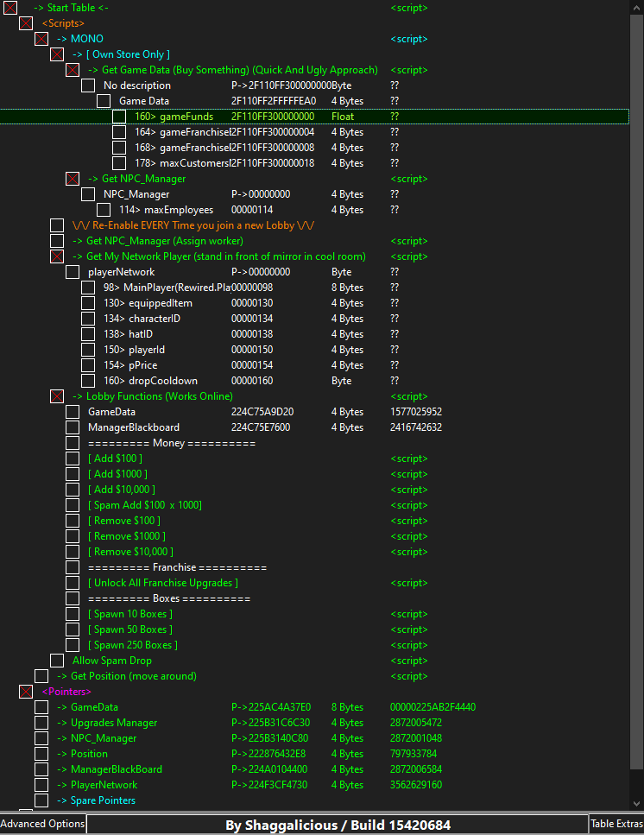
Task: Click the vertical scrollbar on the right
Action: [637, 389]
